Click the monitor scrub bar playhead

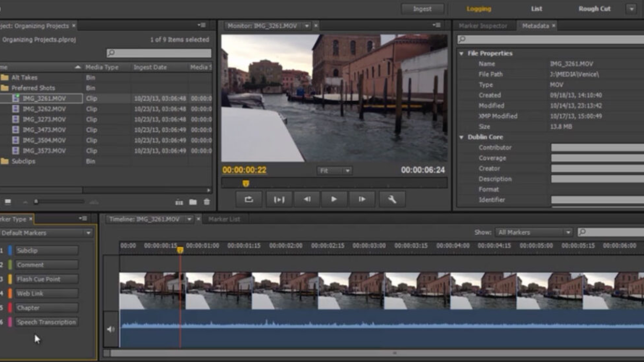(246, 184)
